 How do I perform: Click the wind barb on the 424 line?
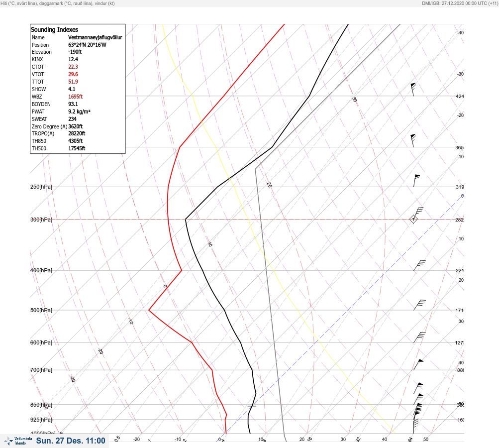[413, 90]
